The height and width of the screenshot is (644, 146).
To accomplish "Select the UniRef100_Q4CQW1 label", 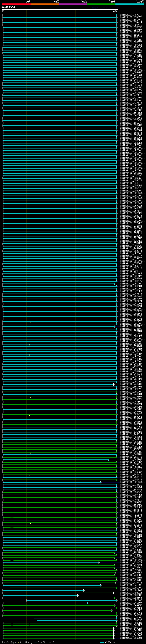I will [131, 384].
